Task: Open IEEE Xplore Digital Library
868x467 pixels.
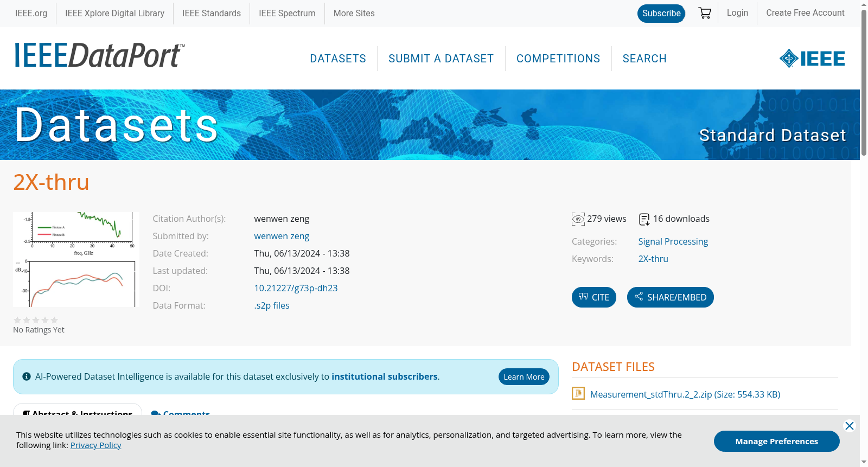Action: pos(114,13)
